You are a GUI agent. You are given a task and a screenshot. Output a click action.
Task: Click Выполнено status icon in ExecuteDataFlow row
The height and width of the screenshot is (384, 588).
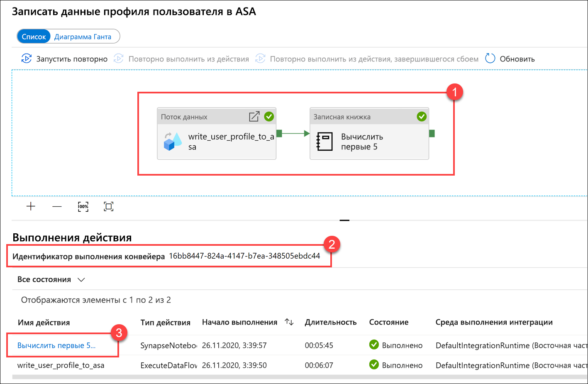tap(374, 364)
